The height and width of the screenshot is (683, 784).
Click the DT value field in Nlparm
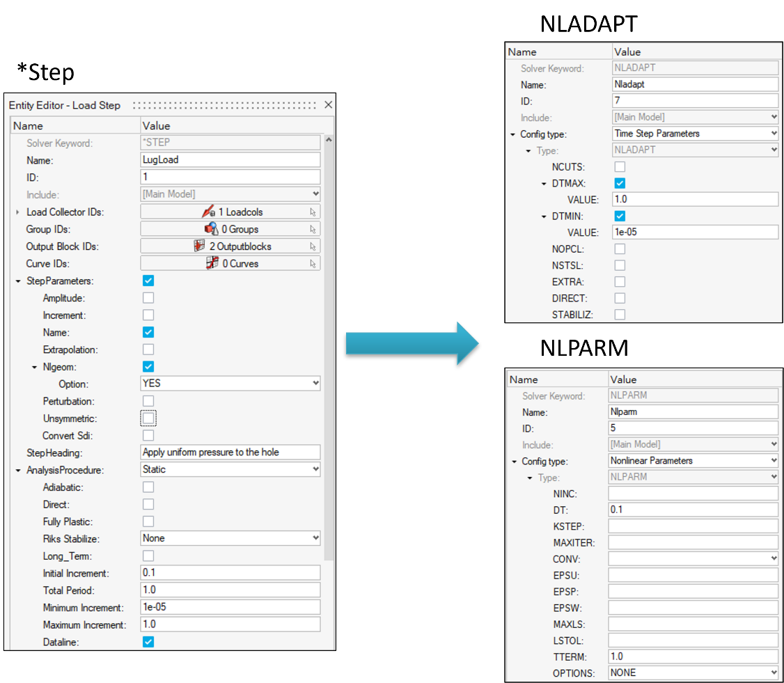(693, 510)
